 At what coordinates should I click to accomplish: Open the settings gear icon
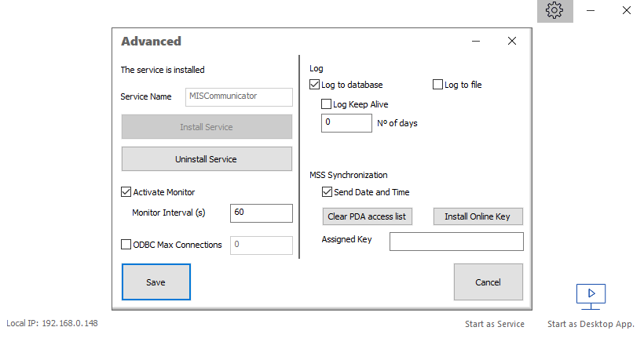(x=554, y=11)
